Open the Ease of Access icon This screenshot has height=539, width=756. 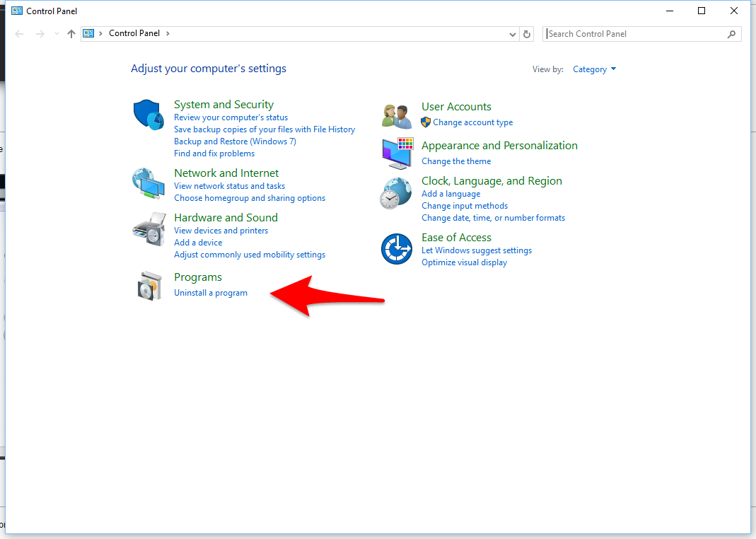point(396,249)
